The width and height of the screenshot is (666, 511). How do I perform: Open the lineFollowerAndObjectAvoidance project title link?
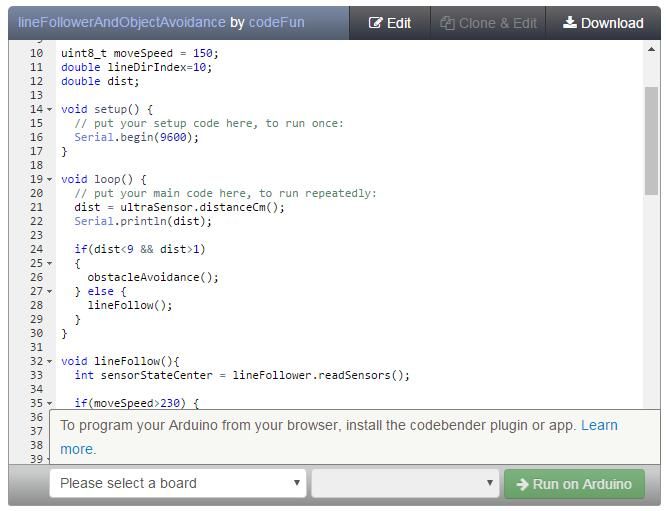click(121, 22)
